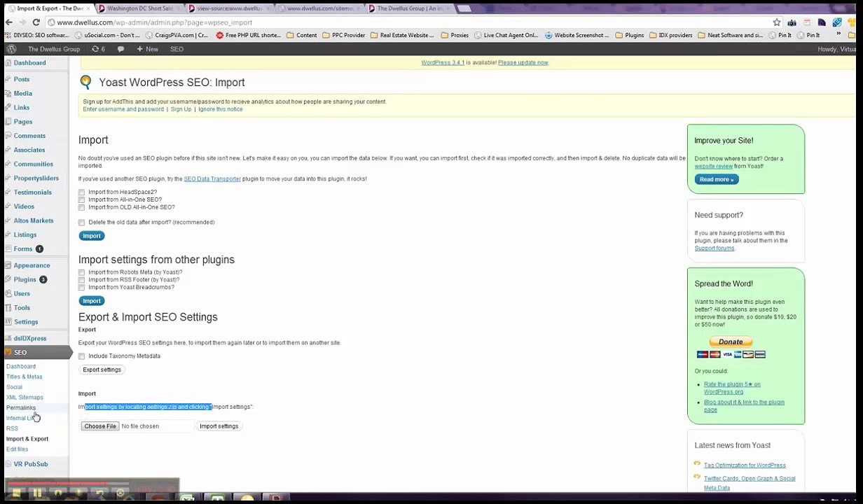Switch to Washington DC Short Sale tab
863x504 pixels.
click(137, 8)
